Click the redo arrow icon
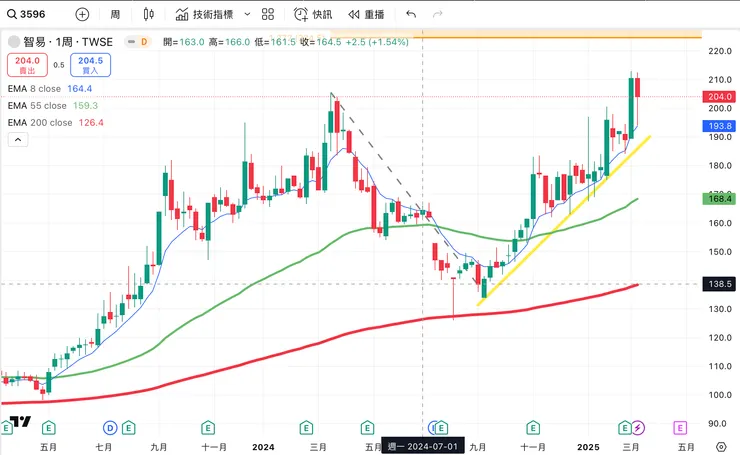The width and height of the screenshot is (740, 455). click(x=437, y=14)
